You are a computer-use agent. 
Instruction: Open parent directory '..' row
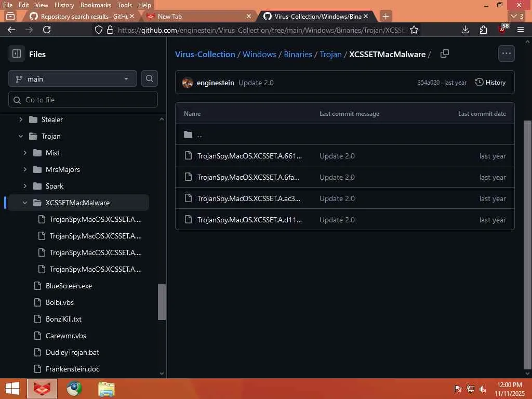pyautogui.click(x=345, y=135)
